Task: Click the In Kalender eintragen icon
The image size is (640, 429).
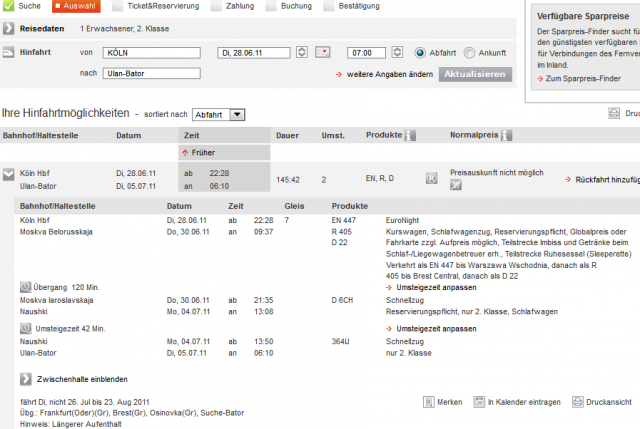Action: click(x=480, y=402)
